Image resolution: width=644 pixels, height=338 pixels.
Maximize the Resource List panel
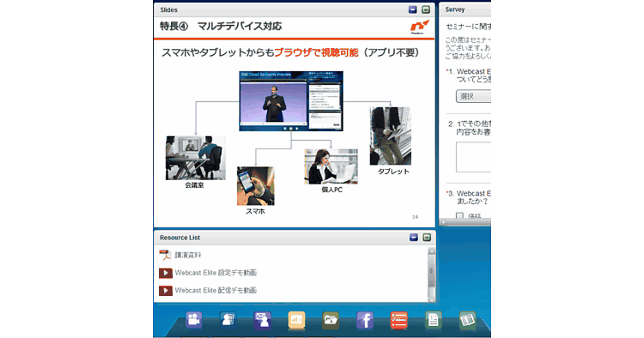[427, 237]
